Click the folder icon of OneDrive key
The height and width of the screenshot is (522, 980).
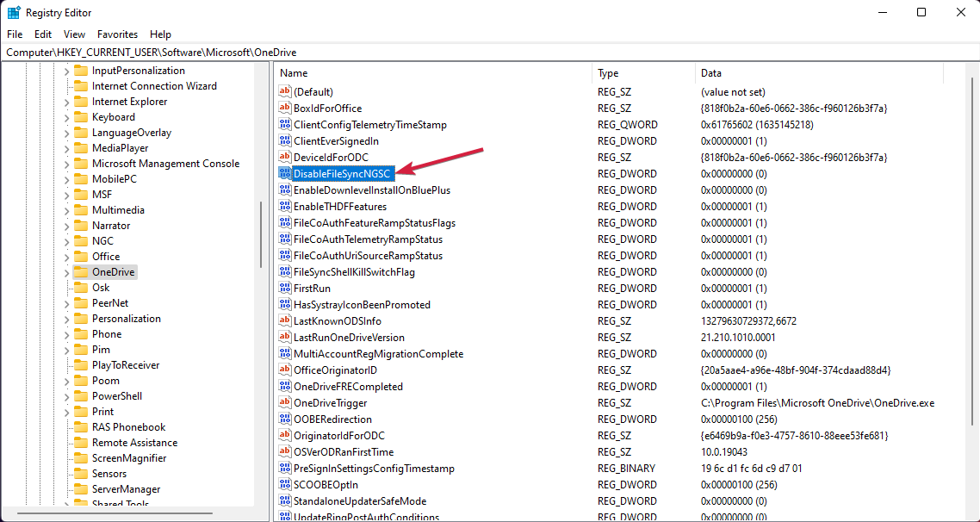tap(81, 272)
